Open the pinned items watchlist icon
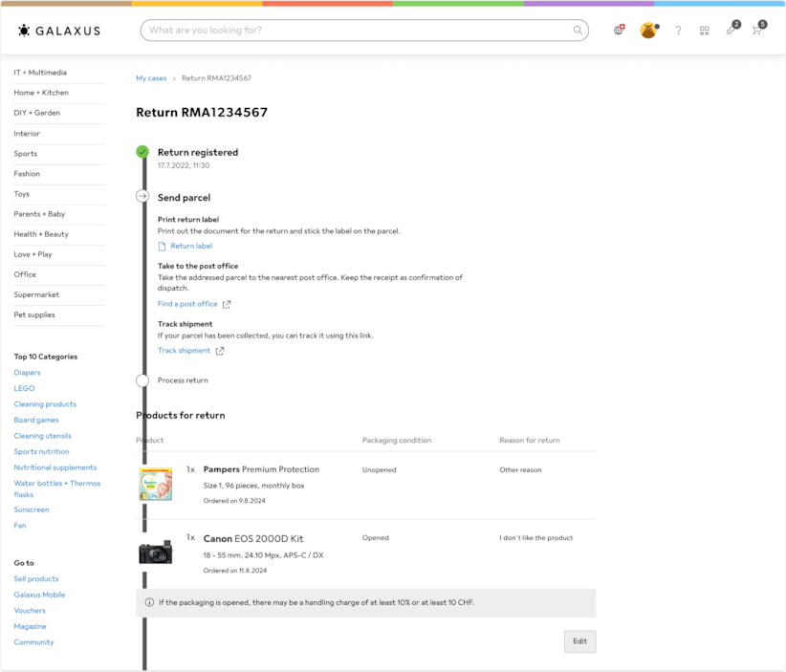 click(x=731, y=31)
